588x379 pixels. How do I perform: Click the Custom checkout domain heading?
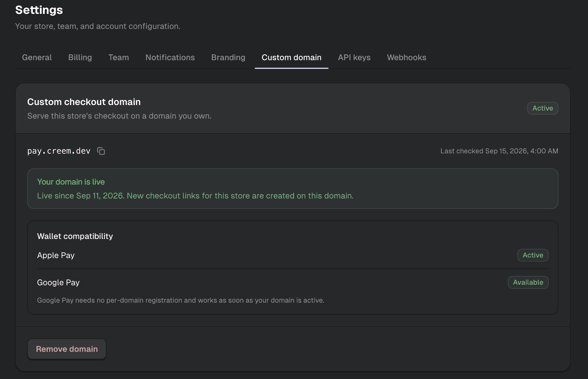[84, 102]
